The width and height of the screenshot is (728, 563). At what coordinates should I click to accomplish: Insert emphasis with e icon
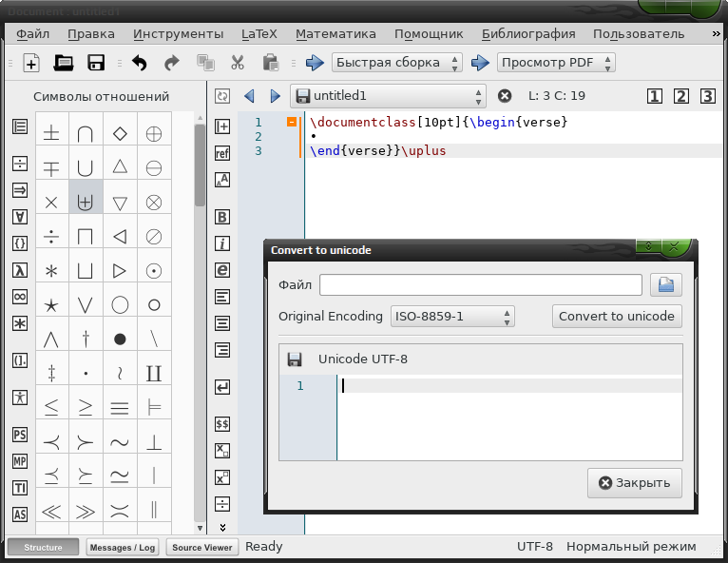(222, 270)
